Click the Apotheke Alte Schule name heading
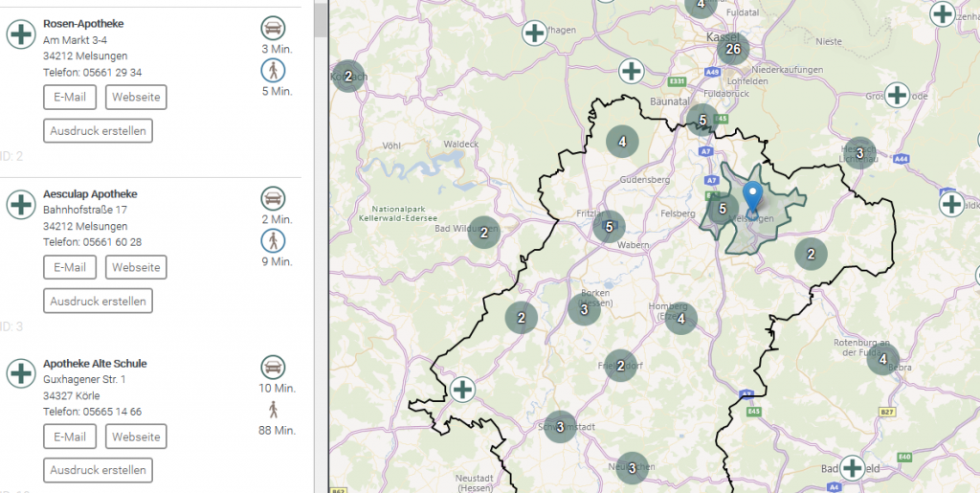This screenshot has height=493, width=980. 95,364
